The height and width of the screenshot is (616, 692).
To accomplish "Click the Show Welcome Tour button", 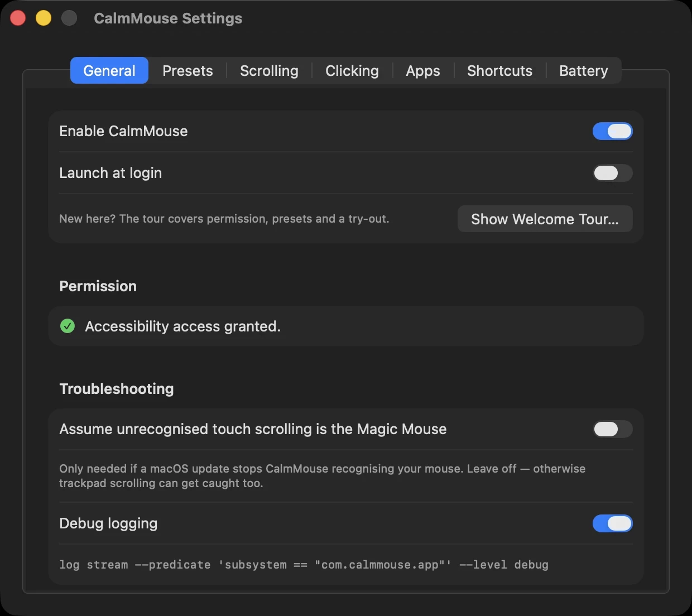I will click(545, 219).
